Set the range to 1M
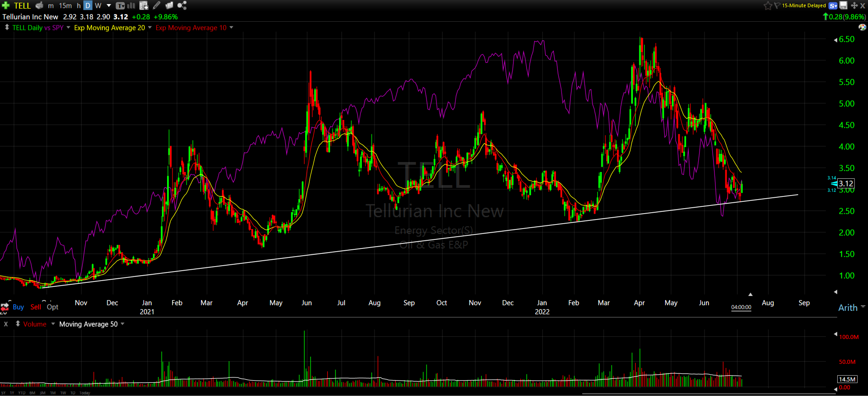Image resolution: width=868 pixels, height=396 pixels. click(x=53, y=393)
